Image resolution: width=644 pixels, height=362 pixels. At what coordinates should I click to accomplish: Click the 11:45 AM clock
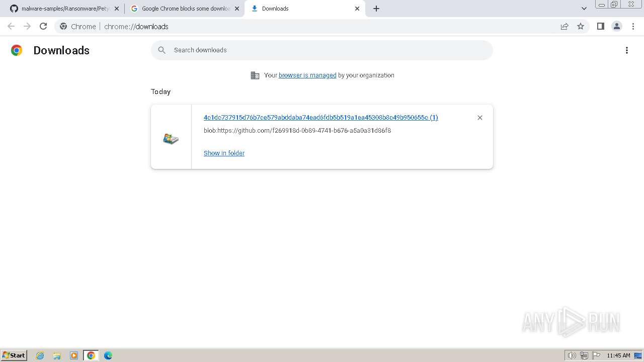click(618, 355)
